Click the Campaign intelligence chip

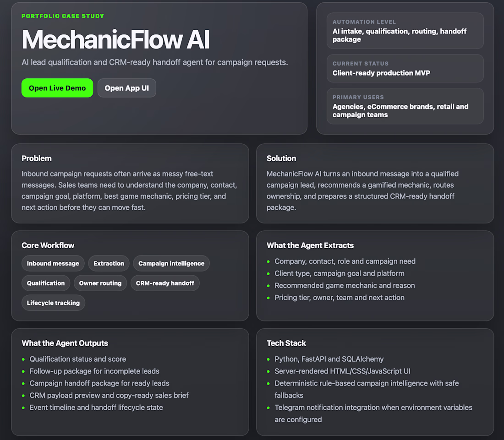[x=171, y=263]
